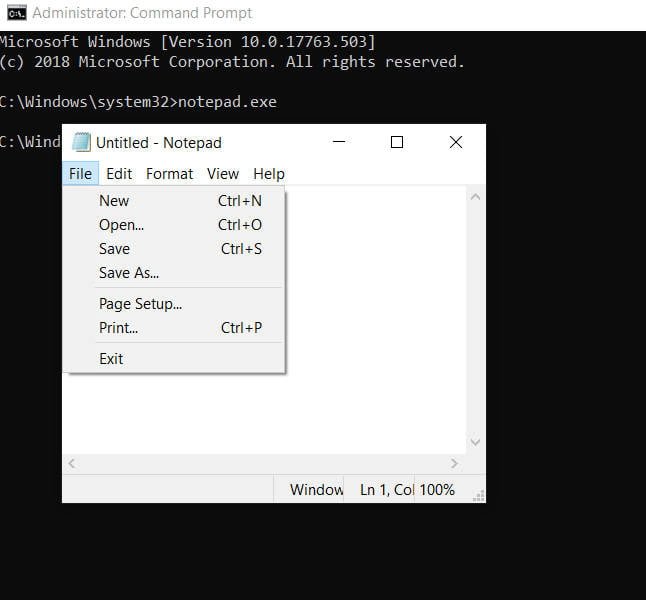The image size is (646, 600).
Task: Click the Microsoft Windows version line in Command Prompt
Action: (188, 42)
